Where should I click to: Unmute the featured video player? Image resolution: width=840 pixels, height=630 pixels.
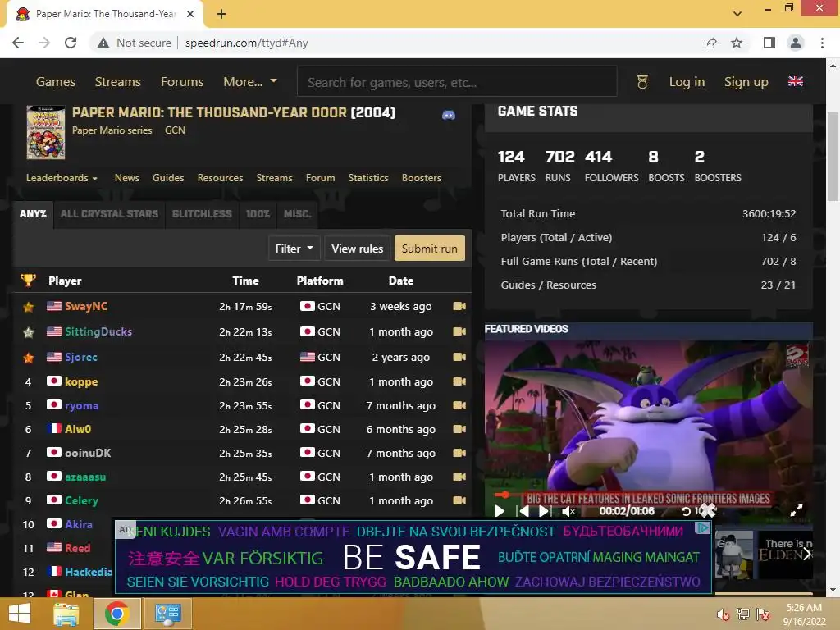[x=568, y=512]
